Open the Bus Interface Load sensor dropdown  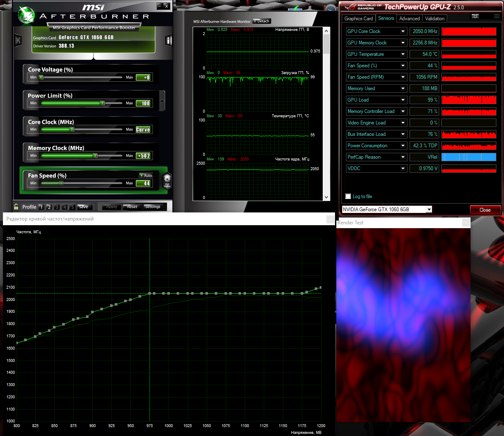[403, 134]
